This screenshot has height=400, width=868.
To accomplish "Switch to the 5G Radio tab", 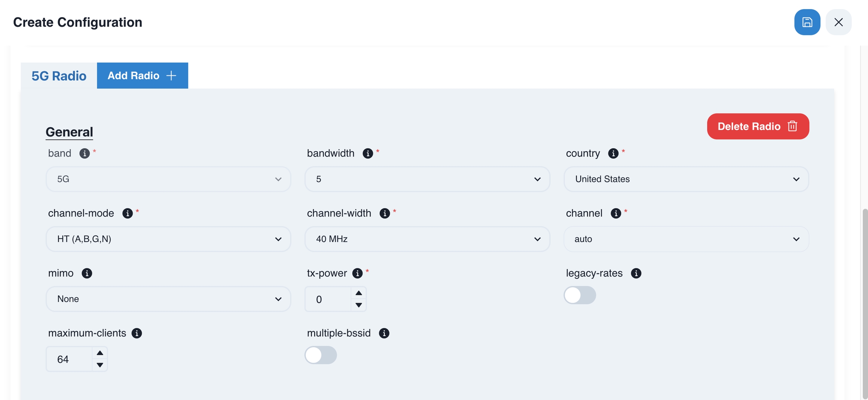I will pos(59,76).
